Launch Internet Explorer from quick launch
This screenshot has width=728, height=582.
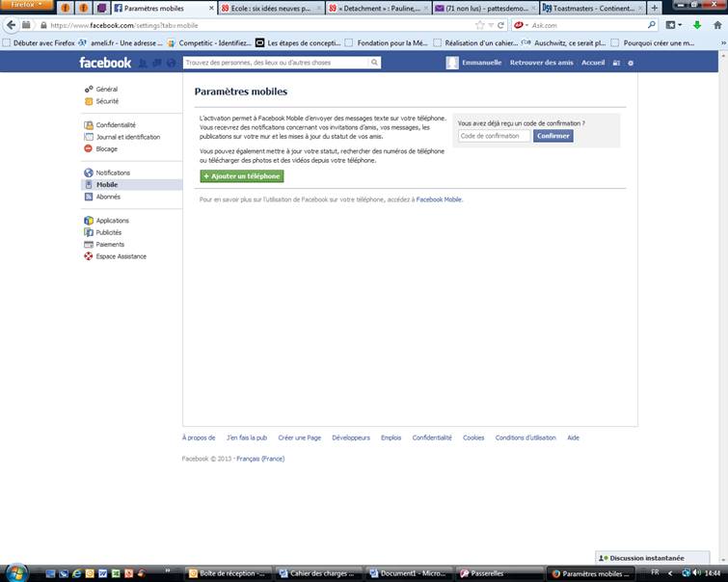pyautogui.click(x=76, y=573)
